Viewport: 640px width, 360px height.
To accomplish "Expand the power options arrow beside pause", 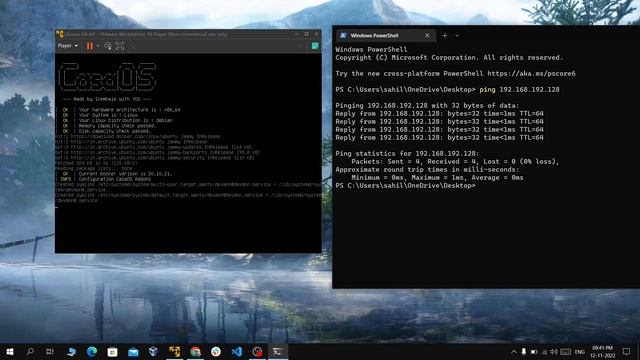I will (x=98, y=46).
